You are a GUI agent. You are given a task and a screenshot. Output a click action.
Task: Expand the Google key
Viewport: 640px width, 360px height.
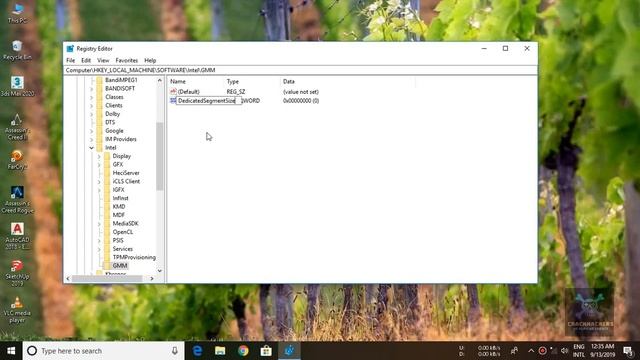coord(91,131)
